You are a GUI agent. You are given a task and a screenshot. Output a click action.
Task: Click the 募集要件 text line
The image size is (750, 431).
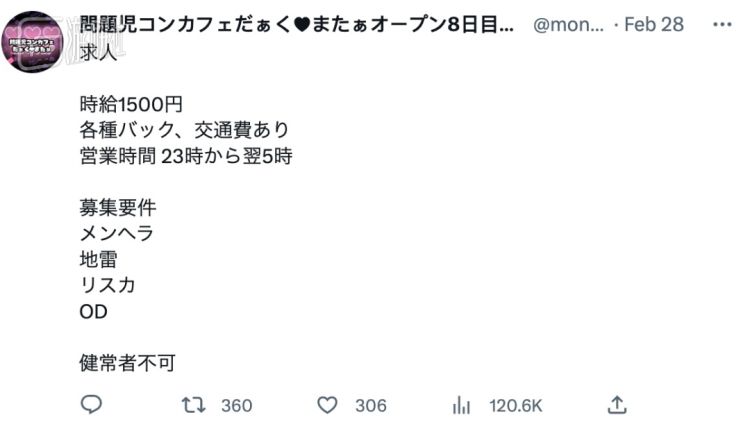(x=118, y=207)
